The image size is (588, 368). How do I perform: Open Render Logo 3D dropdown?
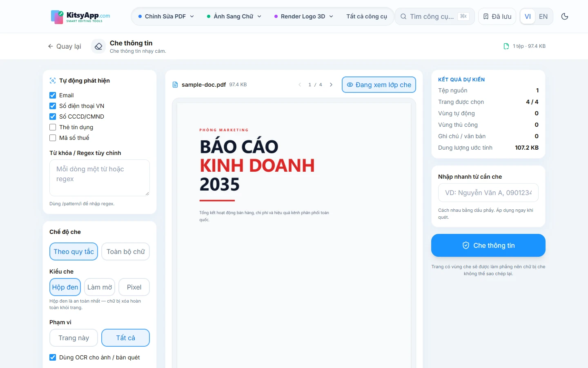[x=304, y=16]
